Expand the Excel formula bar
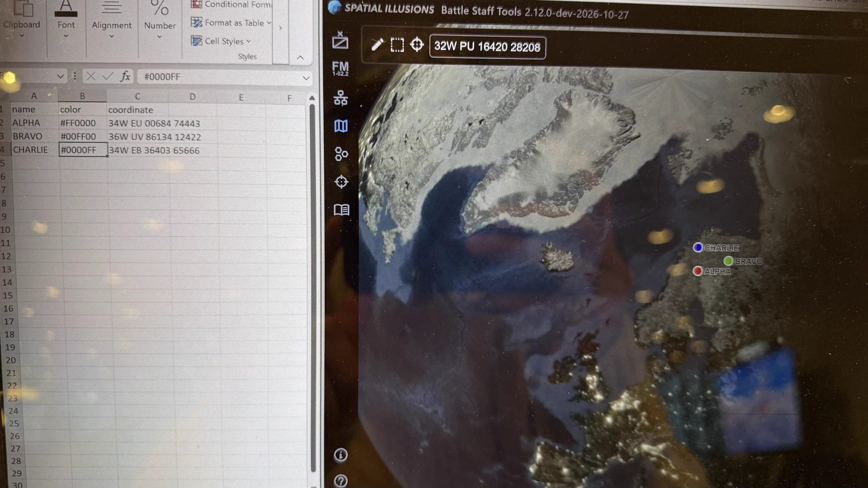Viewport: 868px width, 488px height. [x=306, y=78]
